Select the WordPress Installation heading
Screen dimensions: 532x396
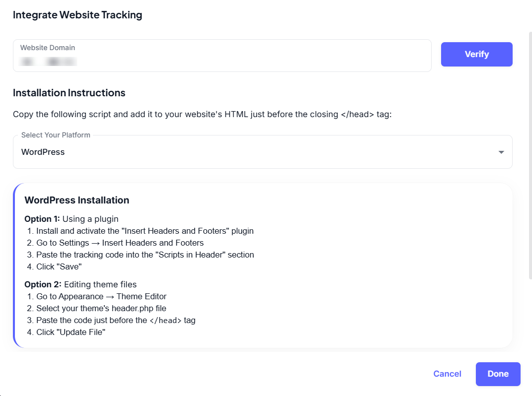point(77,200)
